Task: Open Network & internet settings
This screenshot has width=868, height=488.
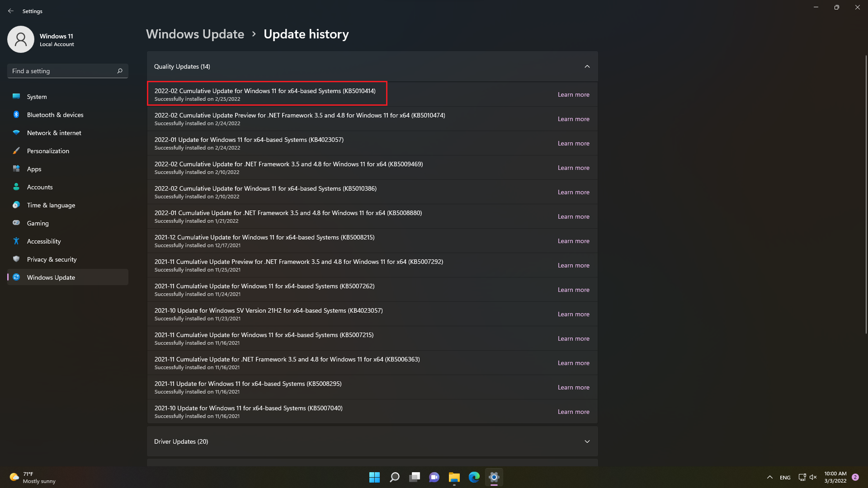Action: pos(68,133)
